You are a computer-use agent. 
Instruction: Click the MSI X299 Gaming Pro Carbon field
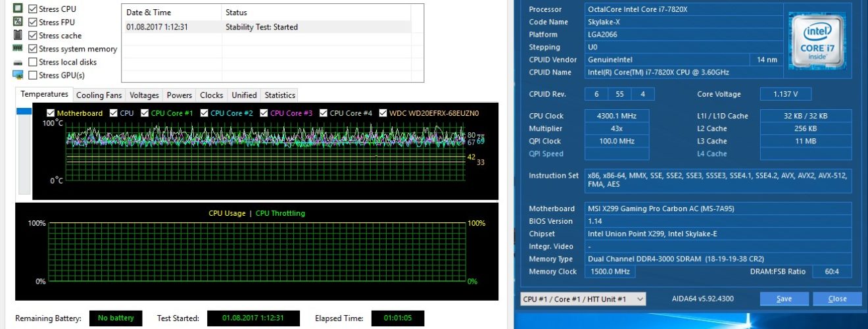click(x=718, y=209)
